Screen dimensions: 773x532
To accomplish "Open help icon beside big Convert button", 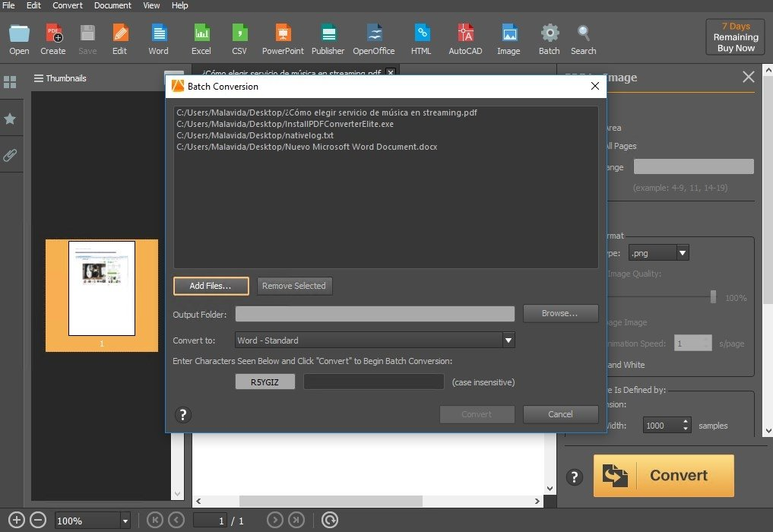I will [x=575, y=477].
